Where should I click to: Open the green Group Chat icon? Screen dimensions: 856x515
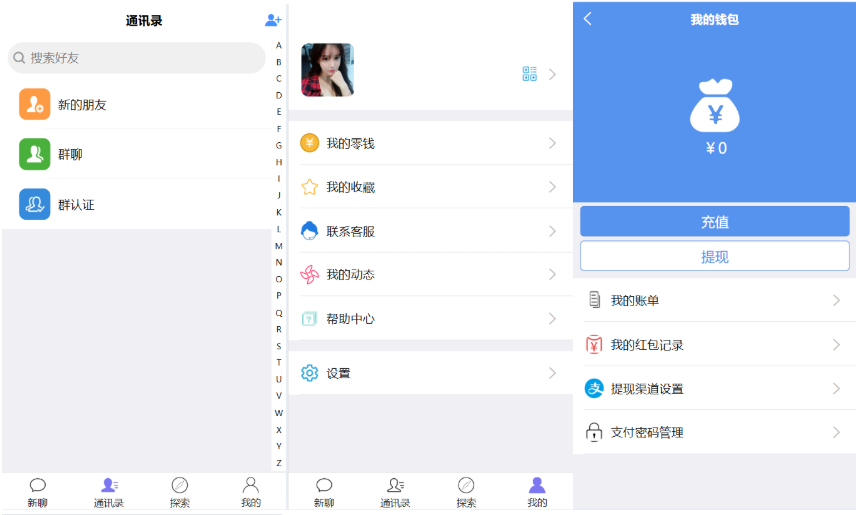34,154
